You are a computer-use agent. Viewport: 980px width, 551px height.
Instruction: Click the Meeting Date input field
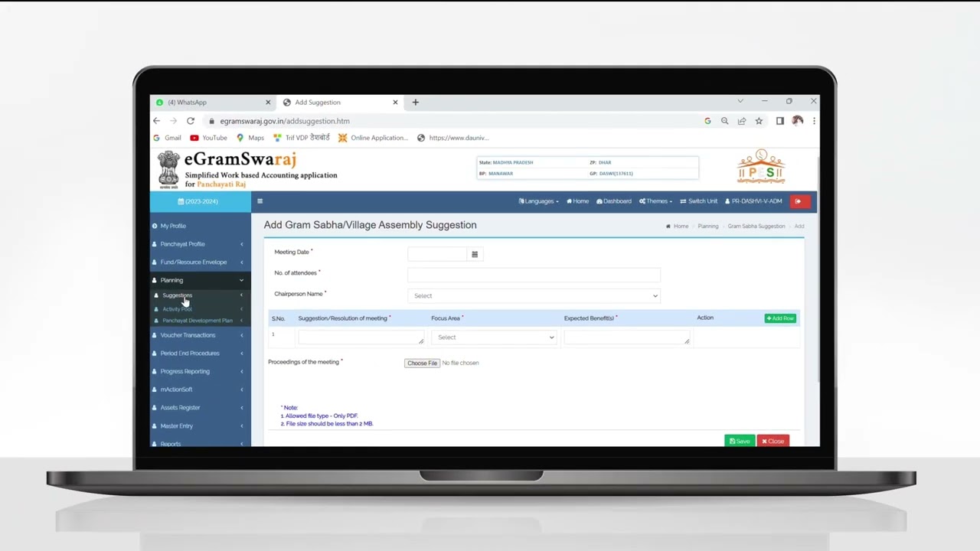point(437,254)
